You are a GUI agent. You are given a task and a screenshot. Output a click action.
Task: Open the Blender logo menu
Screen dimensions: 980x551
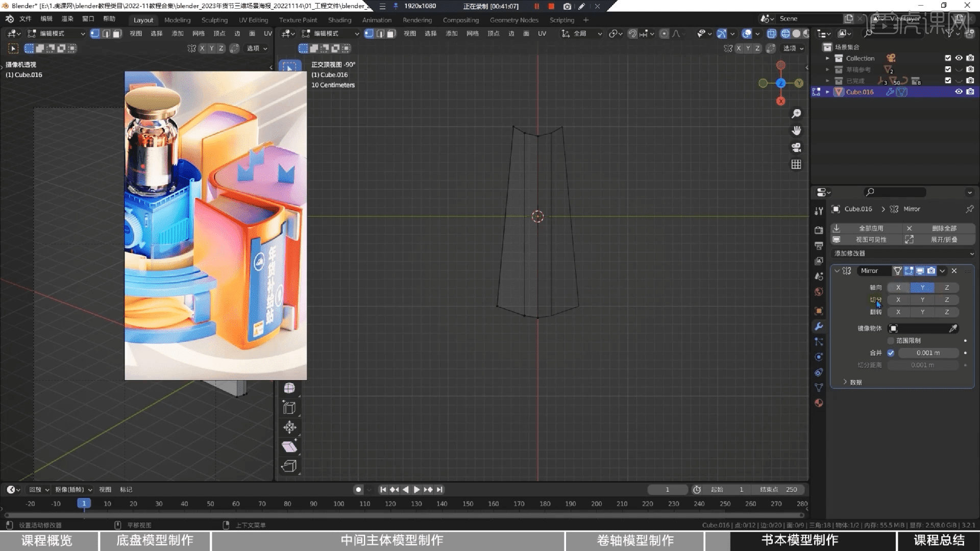9,19
